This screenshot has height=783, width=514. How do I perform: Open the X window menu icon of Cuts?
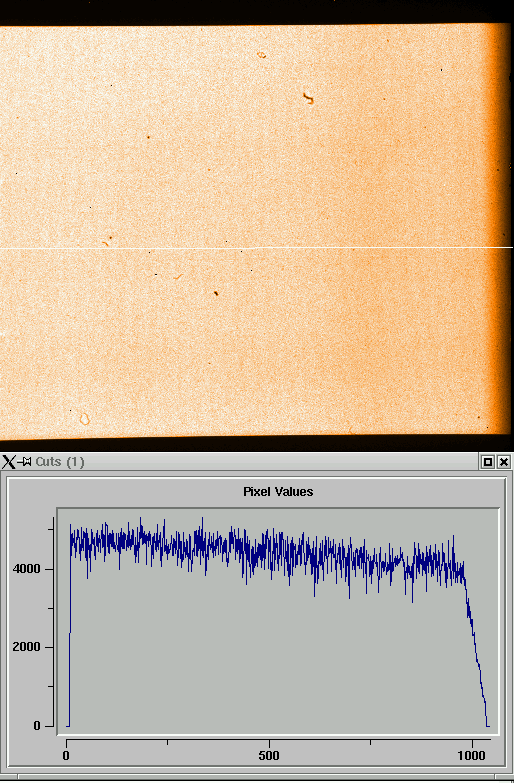click(x=8, y=462)
